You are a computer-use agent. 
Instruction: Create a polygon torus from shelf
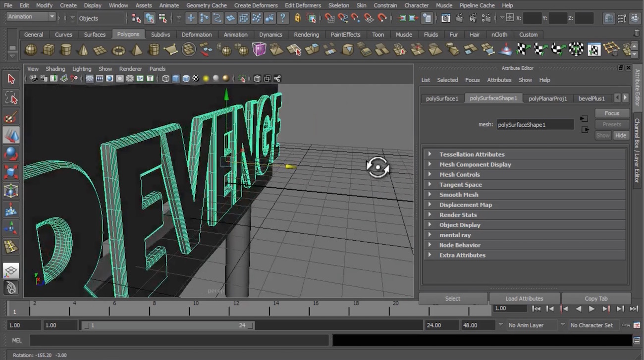[118, 50]
